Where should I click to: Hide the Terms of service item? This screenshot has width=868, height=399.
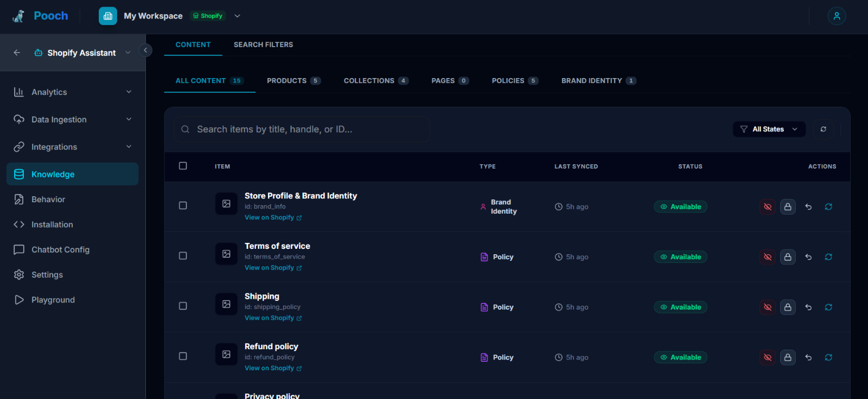768,257
